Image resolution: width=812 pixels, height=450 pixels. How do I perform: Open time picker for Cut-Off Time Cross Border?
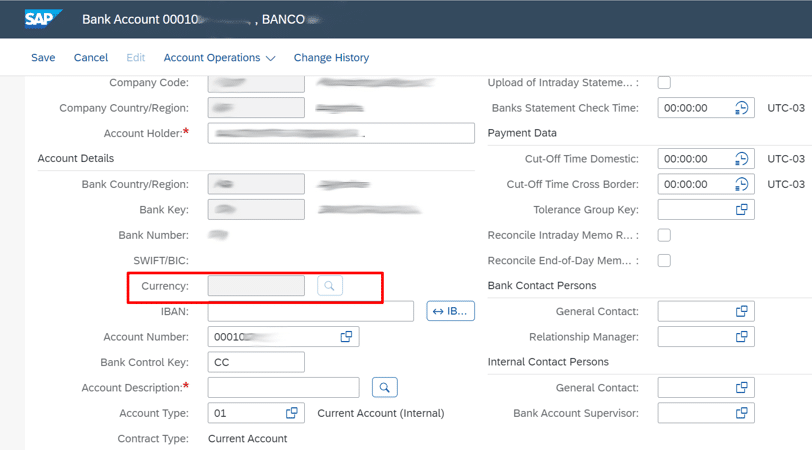tap(741, 185)
